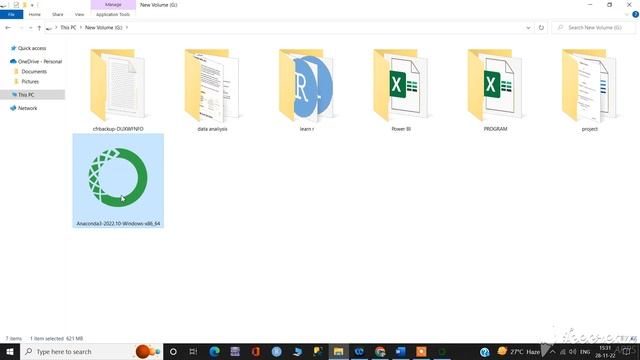This screenshot has width=640, height=360.
Task: Click the Manage contextual tab
Action: (x=113, y=4)
